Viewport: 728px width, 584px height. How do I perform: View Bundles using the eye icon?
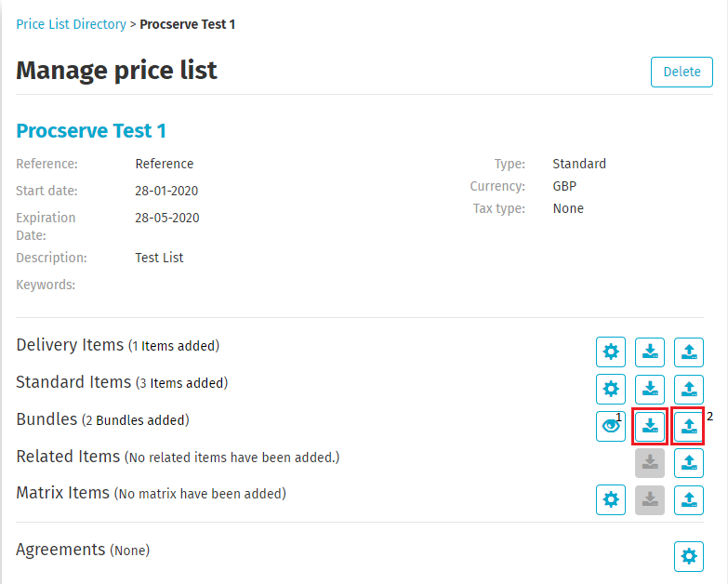pyautogui.click(x=611, y=426)
